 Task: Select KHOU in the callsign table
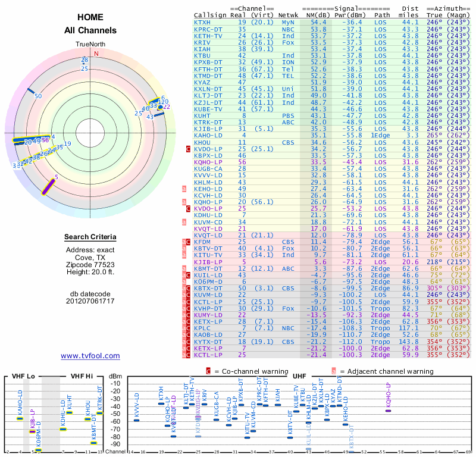202,142
